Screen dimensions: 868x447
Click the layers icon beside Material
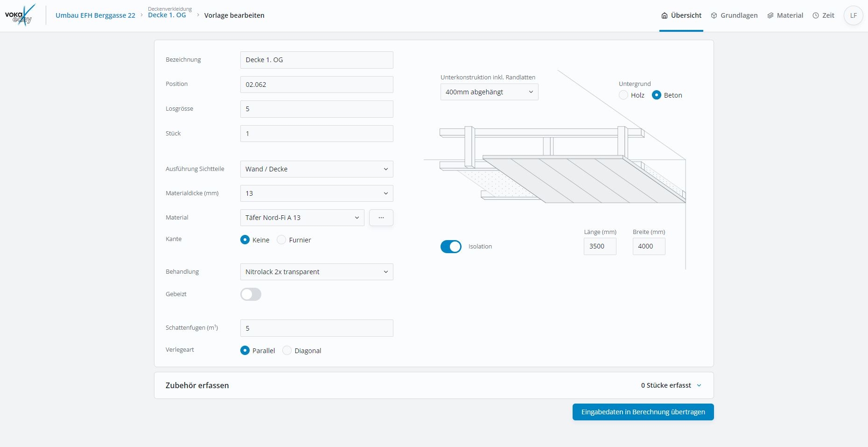770,15
